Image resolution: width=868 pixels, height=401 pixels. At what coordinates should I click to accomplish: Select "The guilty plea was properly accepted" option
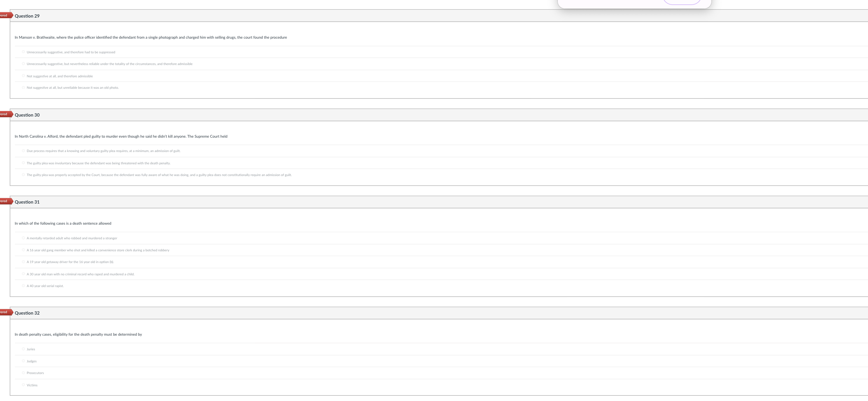(x=23, y=174)
